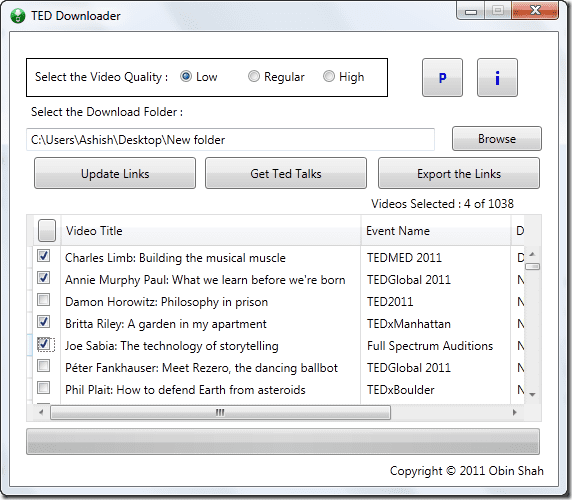Image resolution: width=572 pixels, height=500 pixels.
Task: Check the Phil Plait talk checkbox
Action: (44, 387)
